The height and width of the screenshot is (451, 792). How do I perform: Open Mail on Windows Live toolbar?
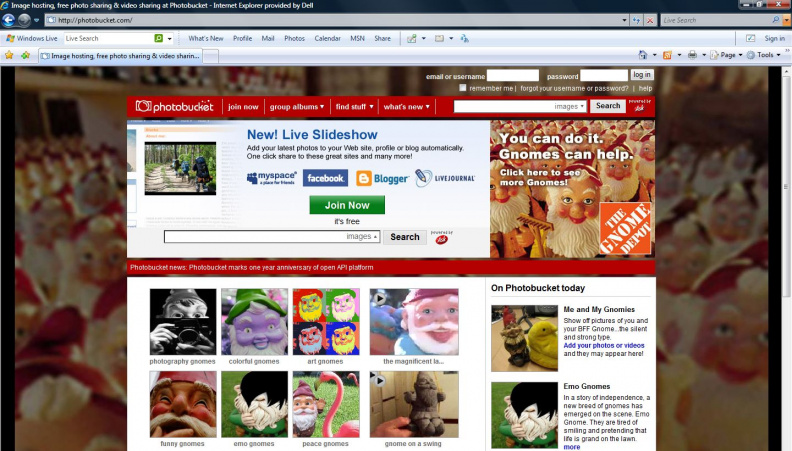click(x=268, y=38)
